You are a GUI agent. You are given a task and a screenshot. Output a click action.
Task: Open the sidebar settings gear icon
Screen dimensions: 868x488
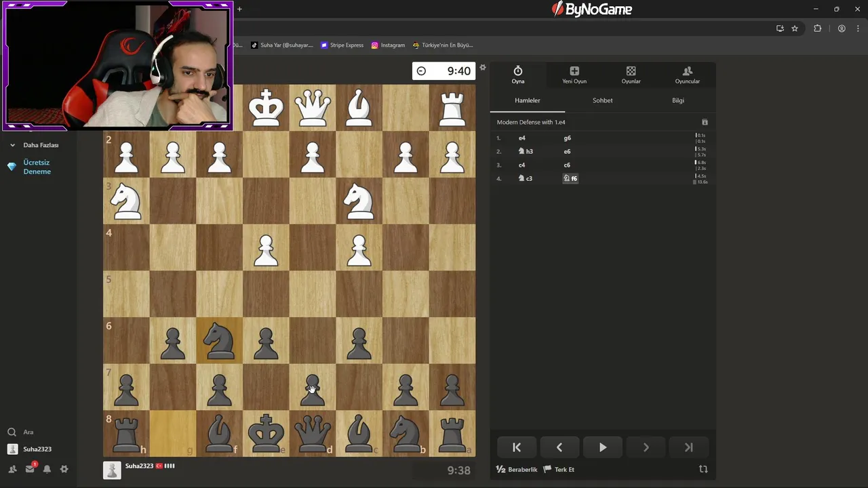[x=64, y=469]
